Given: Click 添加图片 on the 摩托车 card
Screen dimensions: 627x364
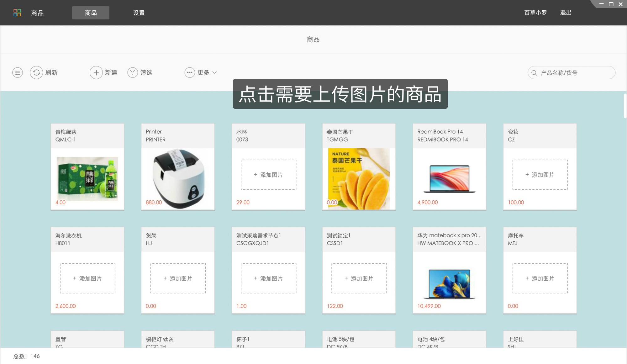Looking at the screenshot, I should point(540,278).
